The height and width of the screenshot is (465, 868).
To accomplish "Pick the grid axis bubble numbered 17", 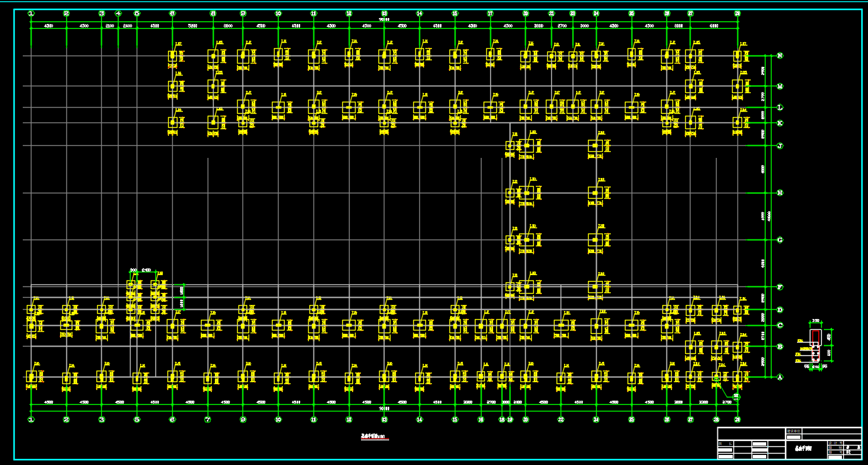I will [490, 13].
